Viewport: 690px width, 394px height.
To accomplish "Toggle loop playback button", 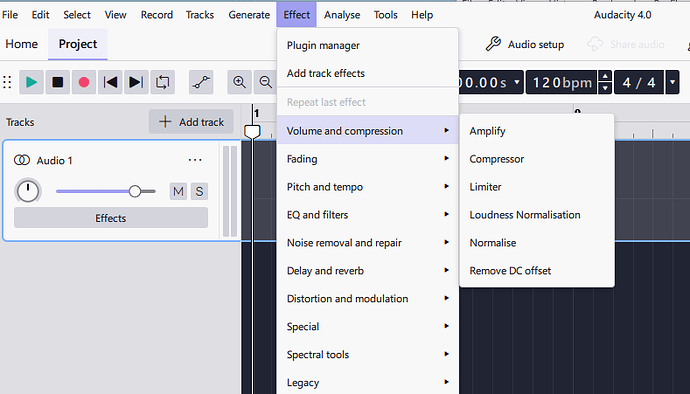I will coord(162,82).
